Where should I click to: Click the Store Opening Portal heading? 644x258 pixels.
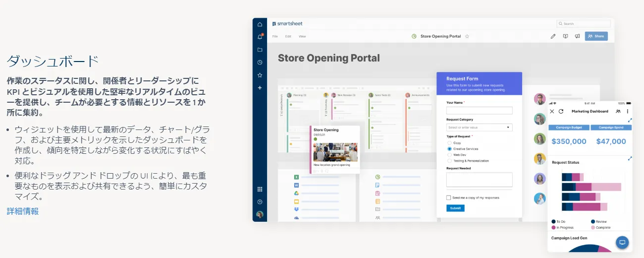(329, 58)
